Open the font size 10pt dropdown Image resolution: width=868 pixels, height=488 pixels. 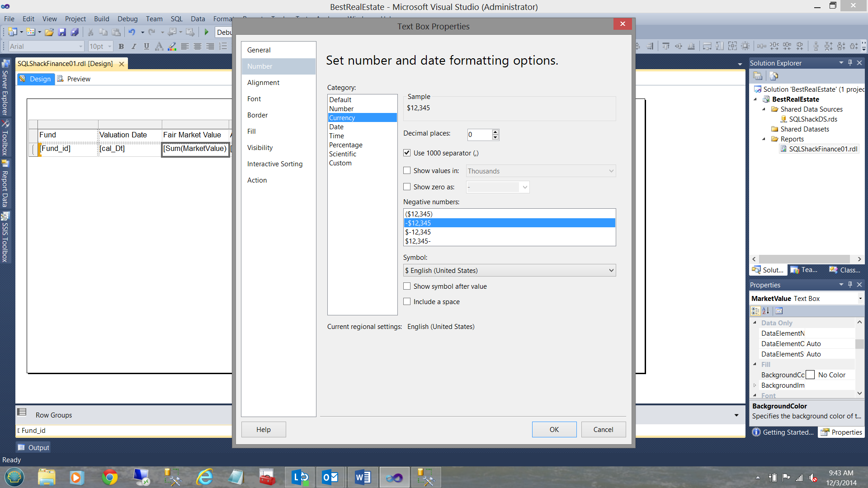(109, 47)
